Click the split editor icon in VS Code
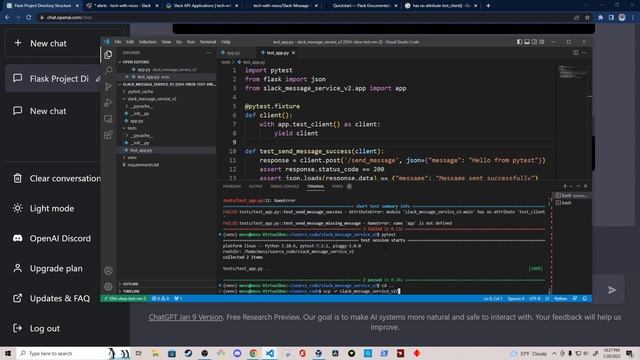This screenshot has height=360, width=640. pyautogui.click(x=576, y=53)
